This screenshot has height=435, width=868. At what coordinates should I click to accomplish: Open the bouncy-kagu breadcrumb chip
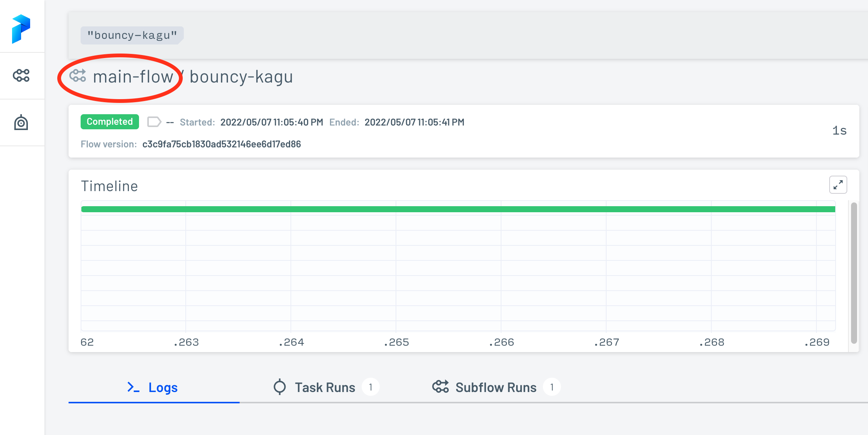[x=131, y=35]
